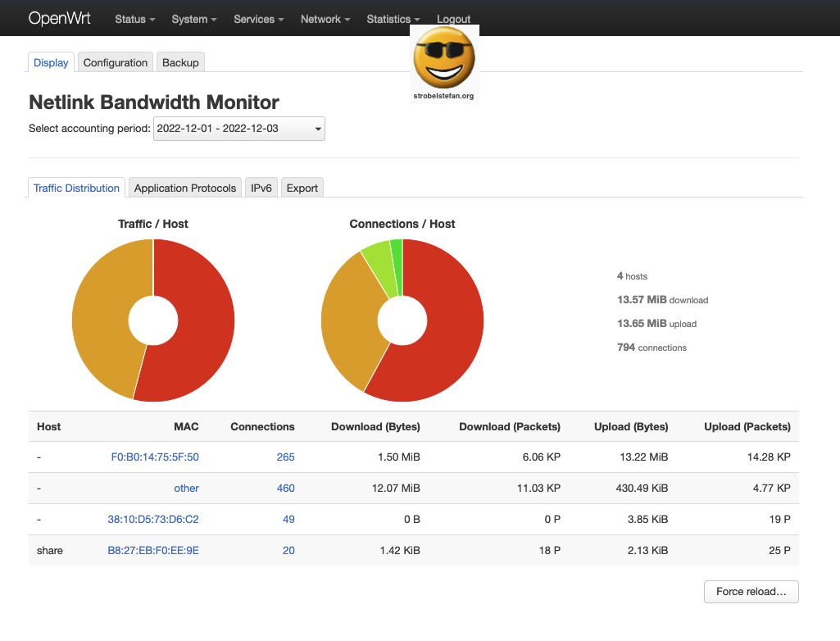Open the accounting period selector
Image resolution: width=840 pixels, height=641 pixels.
(x=238, y=129)
